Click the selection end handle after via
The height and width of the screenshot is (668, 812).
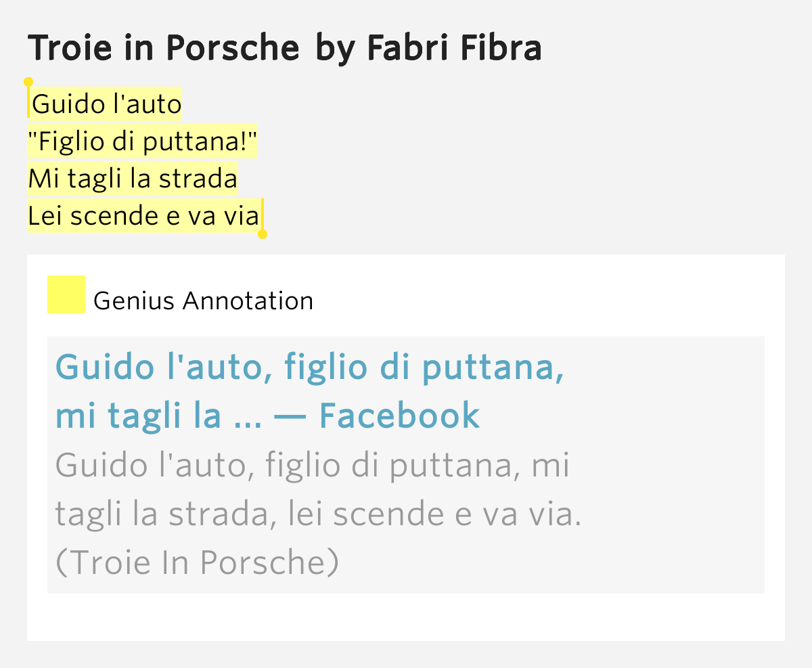click(x=263, y=234)
